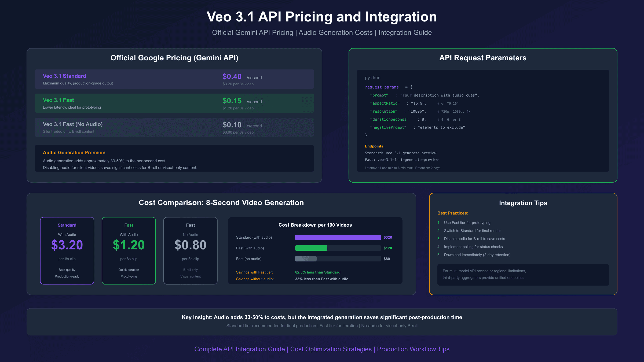Click the Key Insight banner text
Viewport: 644px width, 362px height.
(x=322, y=317)
